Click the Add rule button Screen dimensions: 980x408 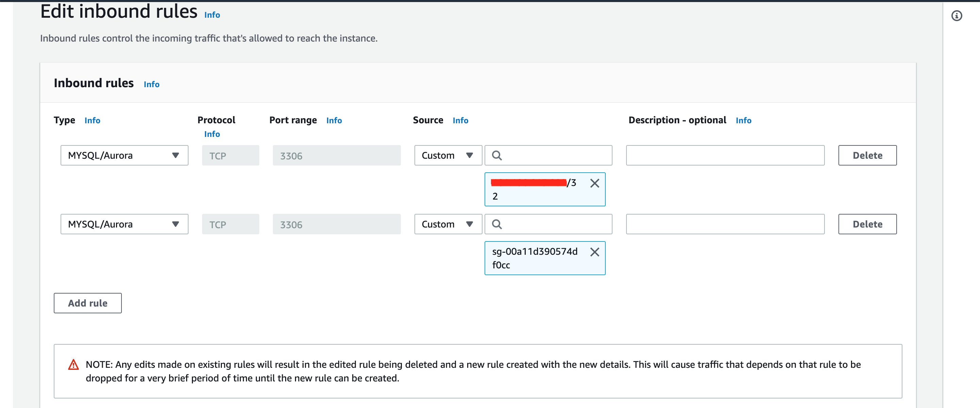tap(87, 303)
